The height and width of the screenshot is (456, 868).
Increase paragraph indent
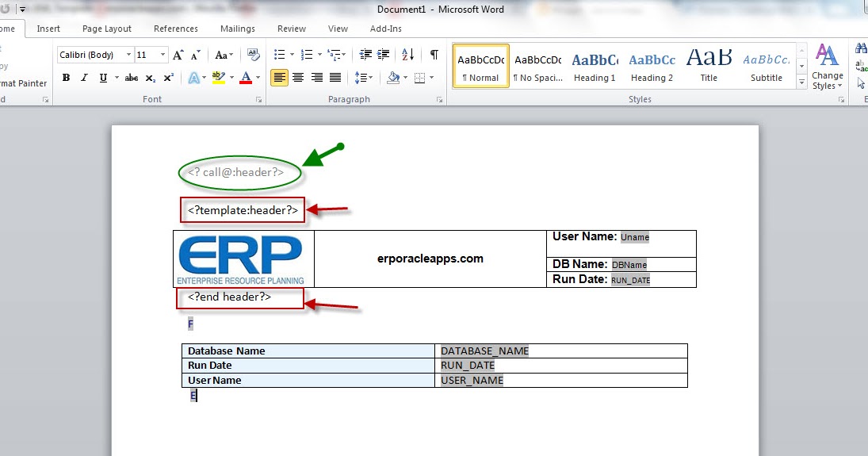click(383, 55)
